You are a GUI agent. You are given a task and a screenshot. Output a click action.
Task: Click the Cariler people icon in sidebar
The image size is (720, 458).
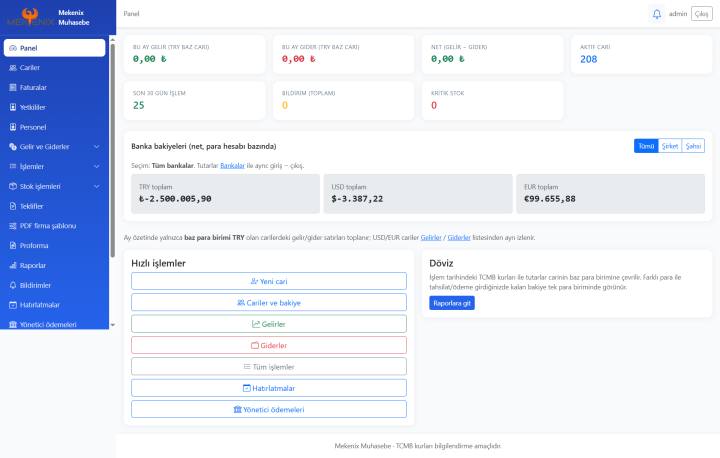tap(13, 68)
